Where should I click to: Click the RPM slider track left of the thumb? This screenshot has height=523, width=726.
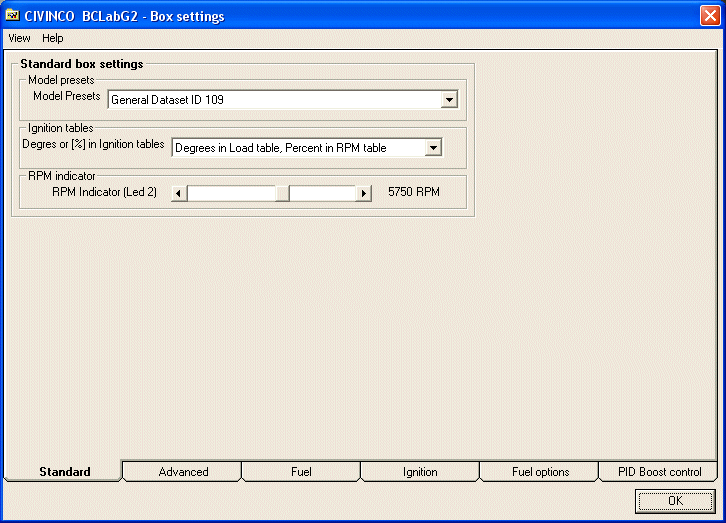point(231,193)
